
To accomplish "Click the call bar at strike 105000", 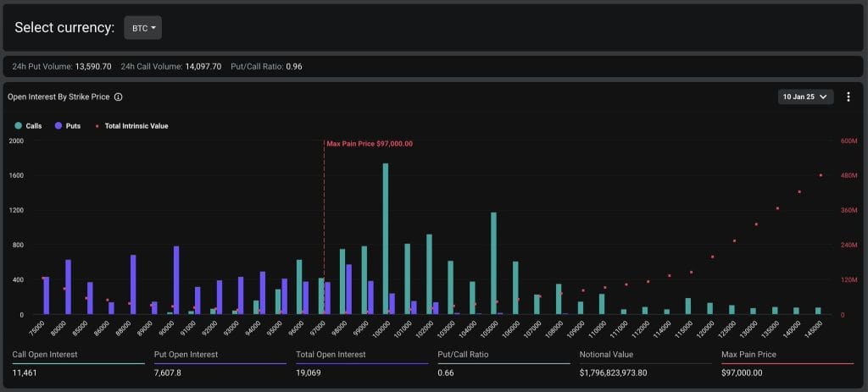I will [x=494, y=263].
